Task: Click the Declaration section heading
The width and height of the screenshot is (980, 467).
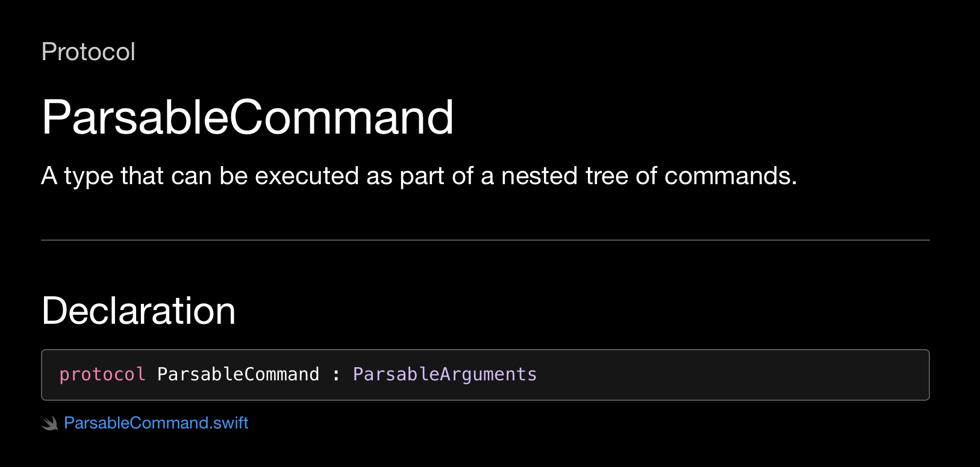Action: pos(139,311)
